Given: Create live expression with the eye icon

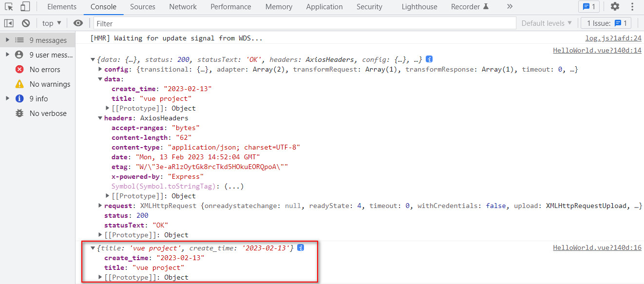Looking at the screenshot, I should [x=78, y=23].
